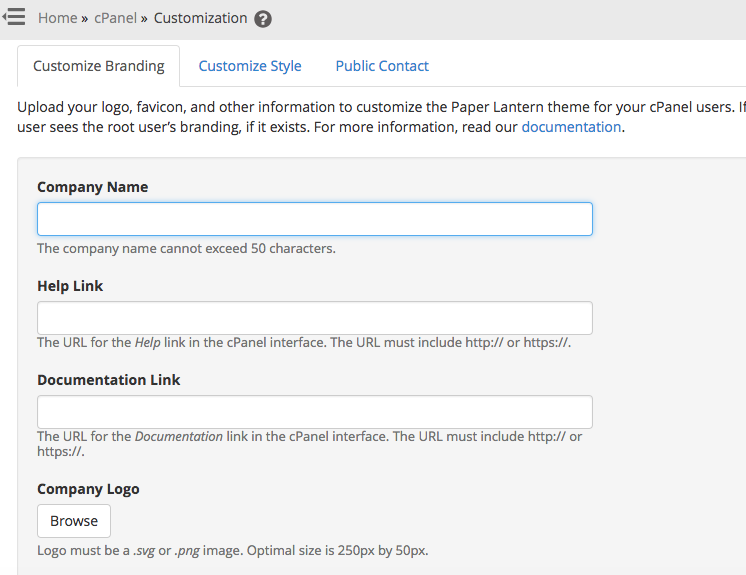Screen dimensions: 746x575
Task: Click the Company Name field label
Action: click(x=92, y=187)
